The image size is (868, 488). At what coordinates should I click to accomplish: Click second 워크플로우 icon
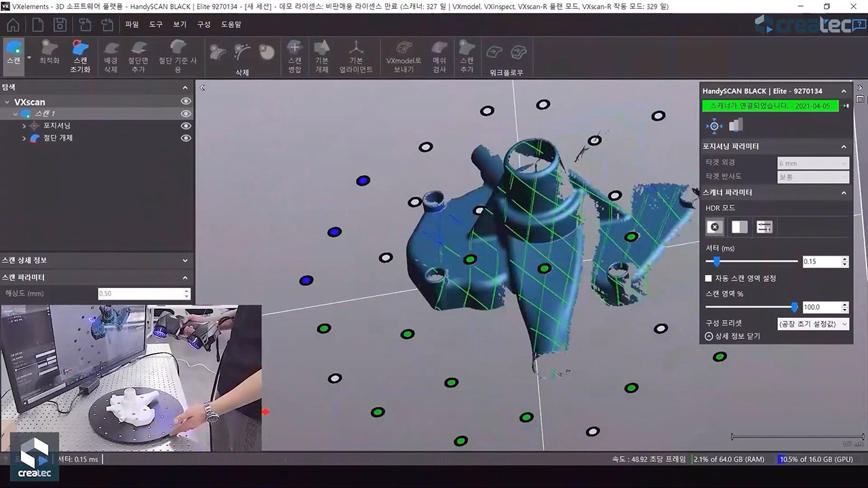click(519, 52)
